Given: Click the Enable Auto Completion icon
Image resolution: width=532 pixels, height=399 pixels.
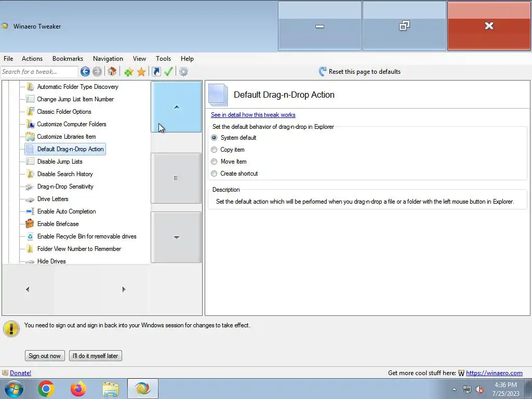Looking at the screenshot, I should pos(30,211).
